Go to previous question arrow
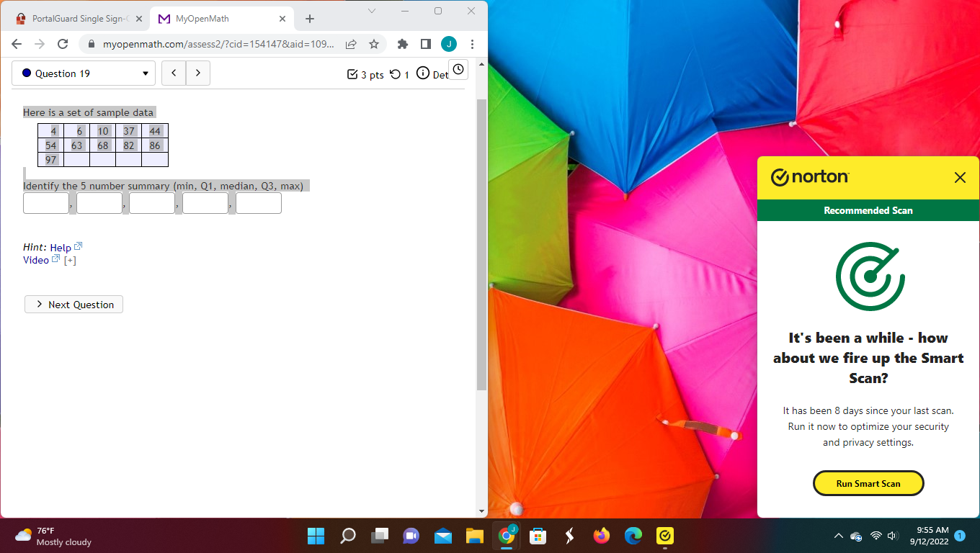The height and width of the screenshot is (553, 980). coord(174,73)
